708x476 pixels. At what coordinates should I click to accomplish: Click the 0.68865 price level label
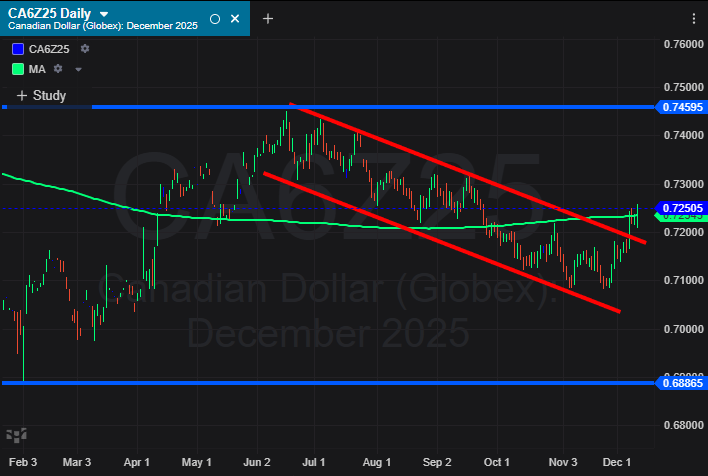[682, 383]
